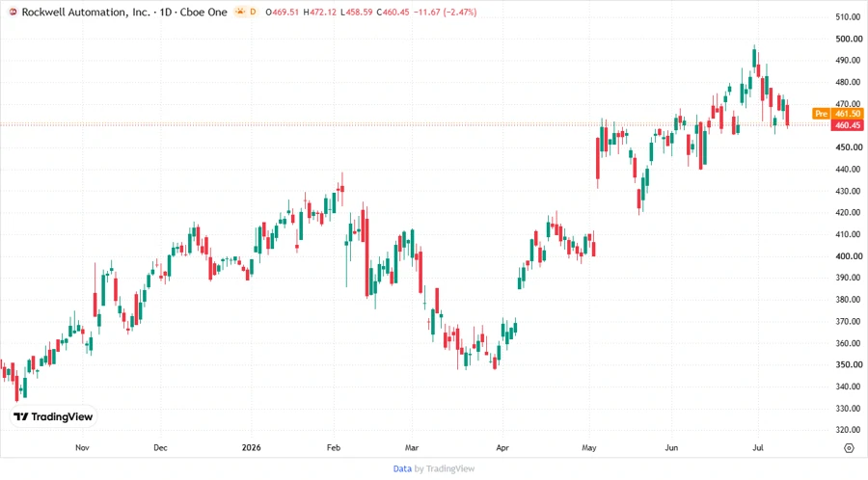Click the Jul label on time axis
The image size is (868, 480).
click(758, 447)
